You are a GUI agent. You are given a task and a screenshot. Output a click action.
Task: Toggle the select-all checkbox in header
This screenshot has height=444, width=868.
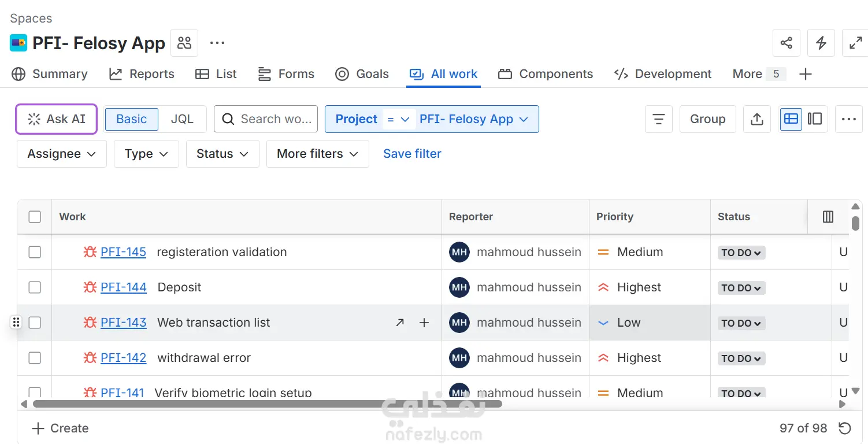[x=35, y=217]
